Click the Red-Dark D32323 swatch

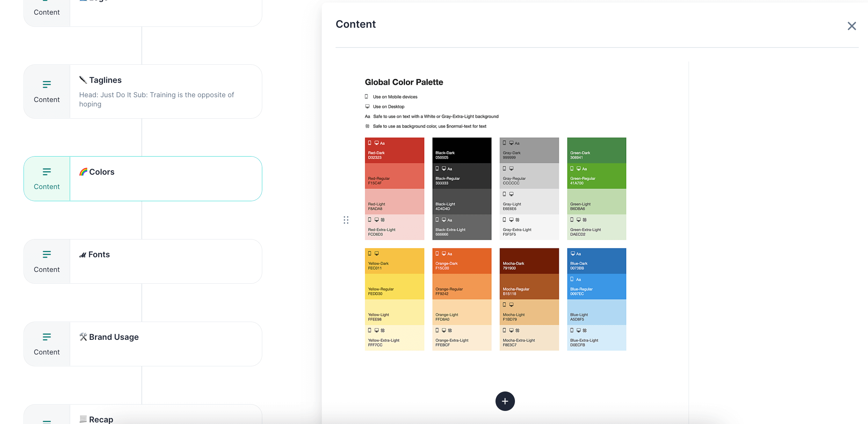pos(394,150)
